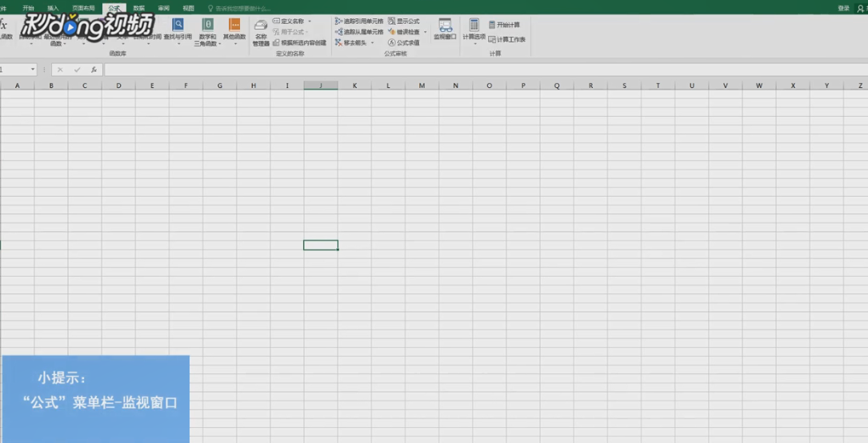Open the Math & Trig (数学和三角函数) functions
Viewport: 868px width, 443px height.
click(207, 31)
